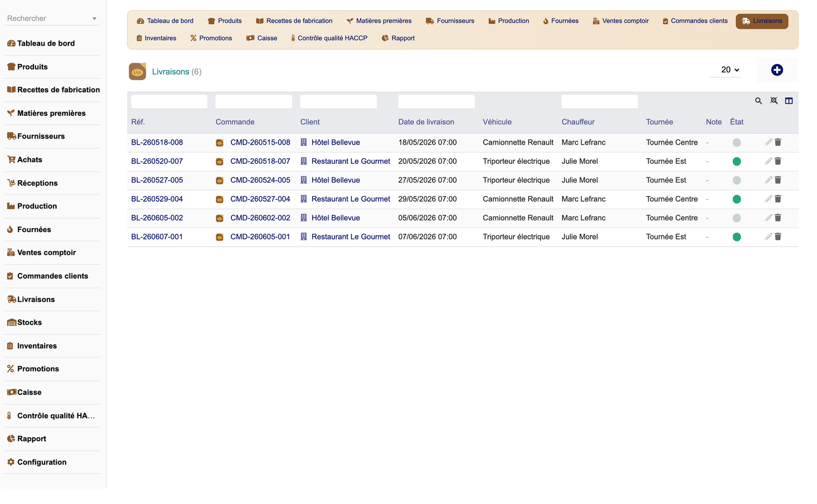Open Configuration in left sidebar
Screen dimensions: 817x504
(x=52, y=462)
